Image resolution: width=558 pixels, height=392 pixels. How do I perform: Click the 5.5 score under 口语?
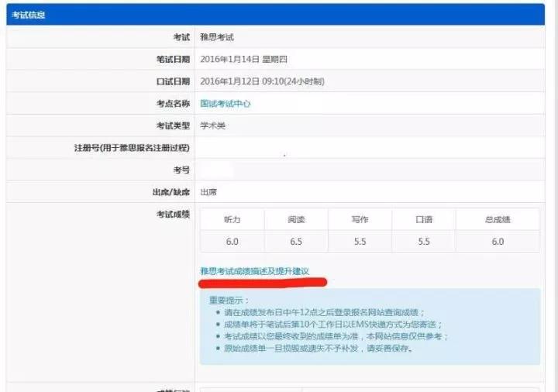pos(423,242)
